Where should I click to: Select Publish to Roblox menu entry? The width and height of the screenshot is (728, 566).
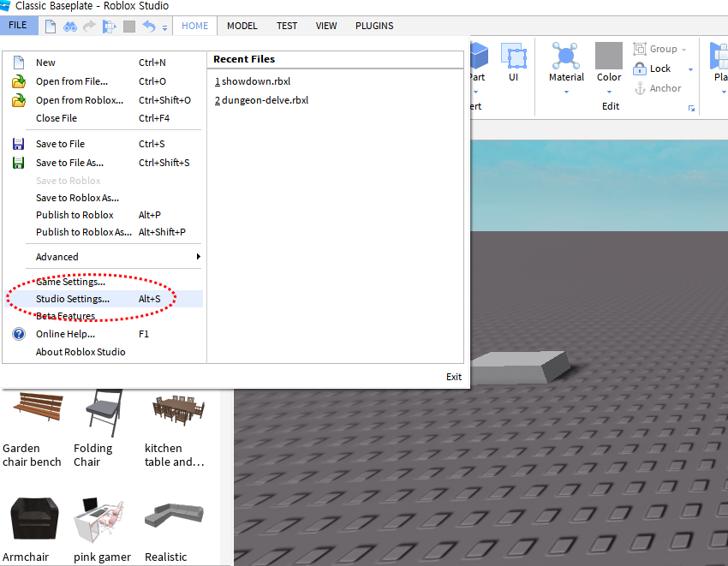coord(104,215)
